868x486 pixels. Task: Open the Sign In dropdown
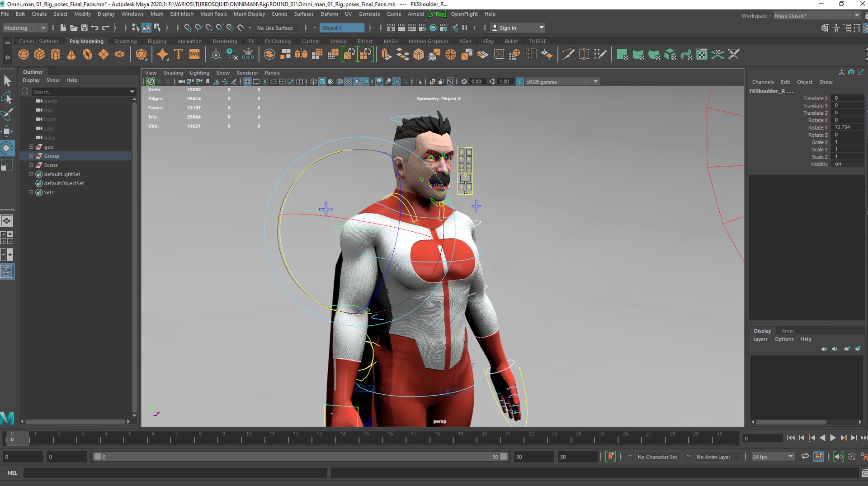coord(518,28)
